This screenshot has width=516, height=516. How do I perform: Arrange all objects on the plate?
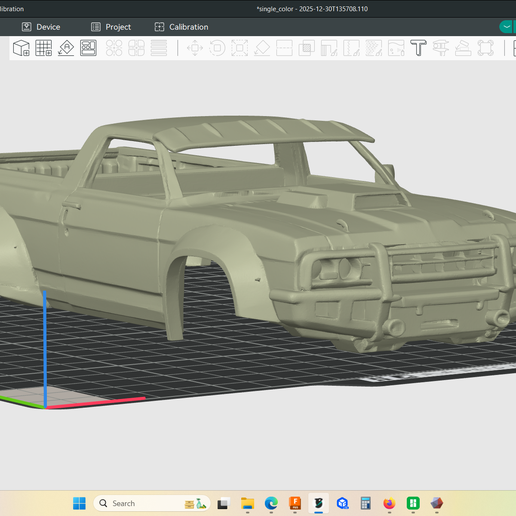point(88,48)
